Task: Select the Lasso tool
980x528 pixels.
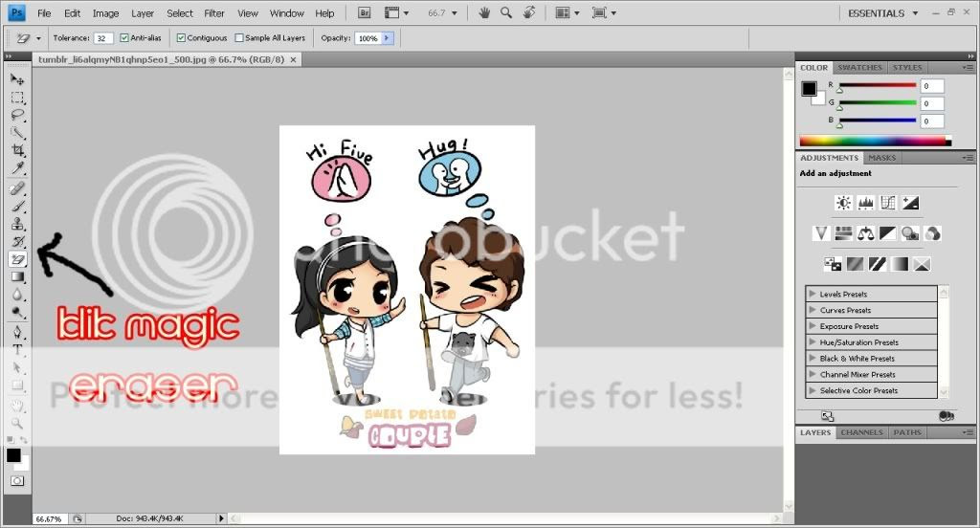Action: [17, 115]
